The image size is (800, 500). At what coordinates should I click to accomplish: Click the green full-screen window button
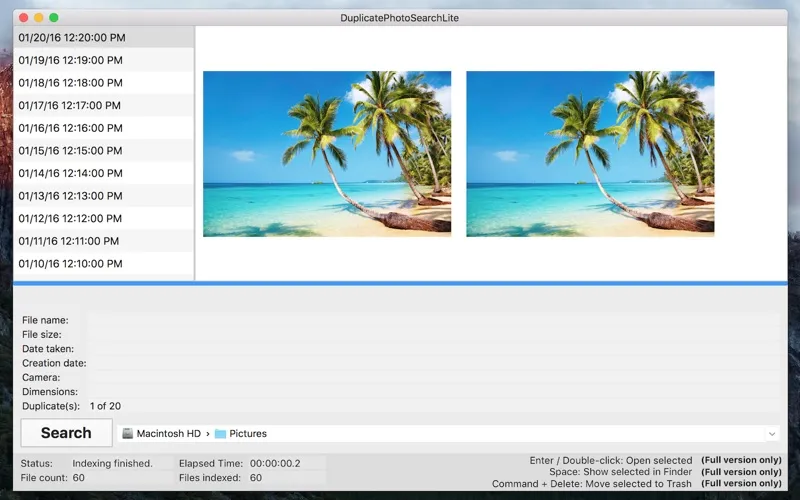tap(54, 17)
